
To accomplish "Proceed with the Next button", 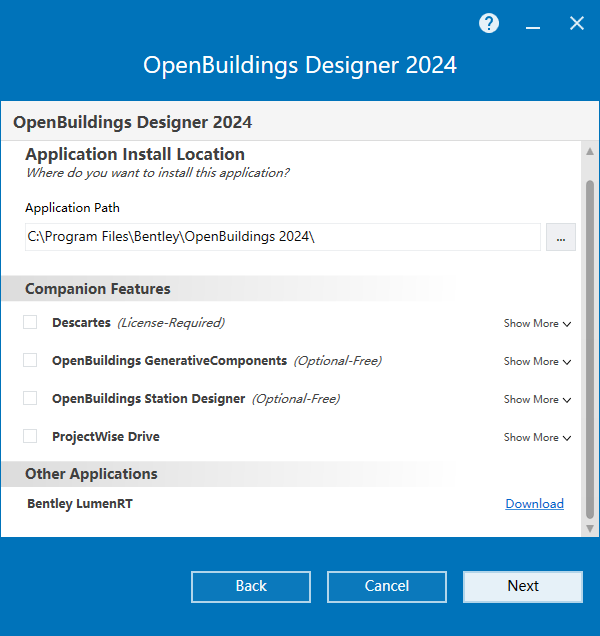I will click(523, 587).
